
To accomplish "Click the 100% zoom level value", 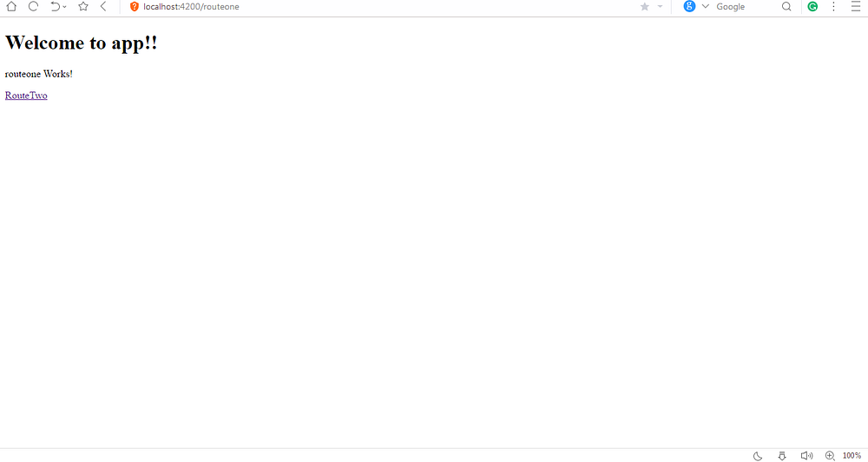I will (852, 456).
